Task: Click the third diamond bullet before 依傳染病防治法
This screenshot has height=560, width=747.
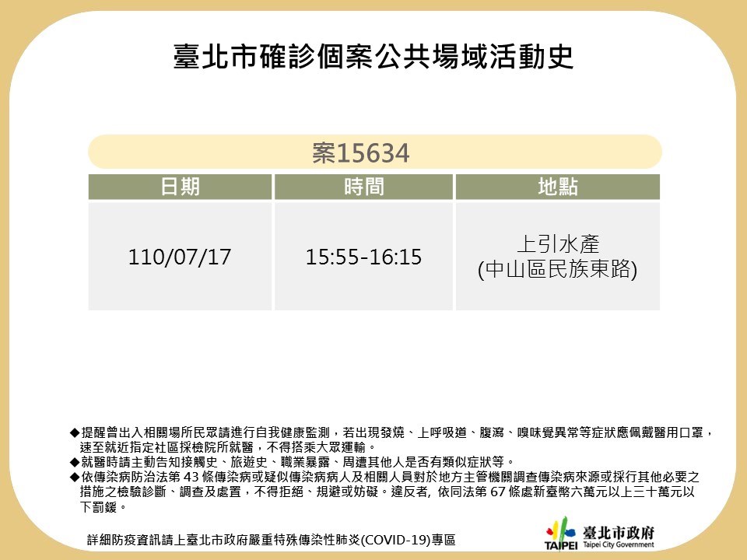Action: point(74,477)
